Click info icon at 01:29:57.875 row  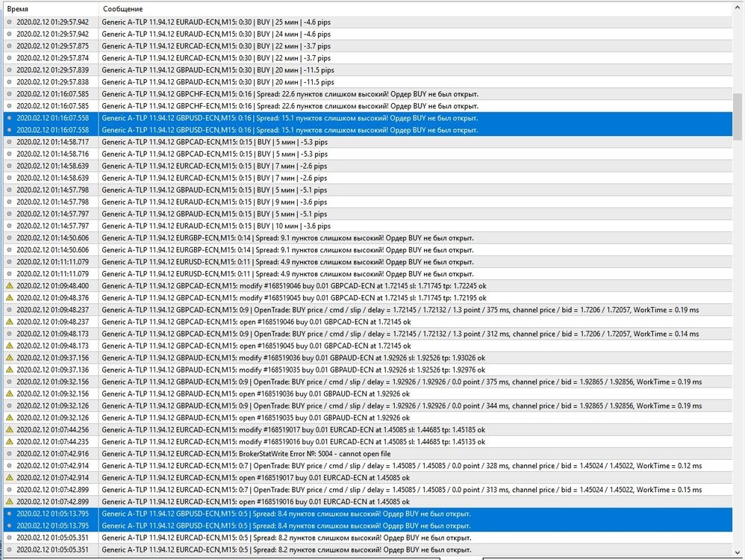(9, 46)
